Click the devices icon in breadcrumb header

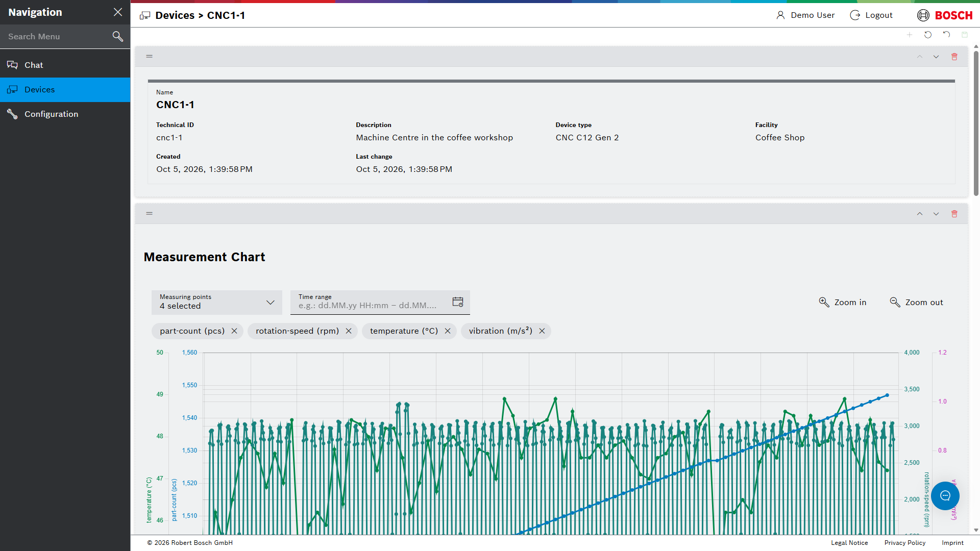pos(145,16)
